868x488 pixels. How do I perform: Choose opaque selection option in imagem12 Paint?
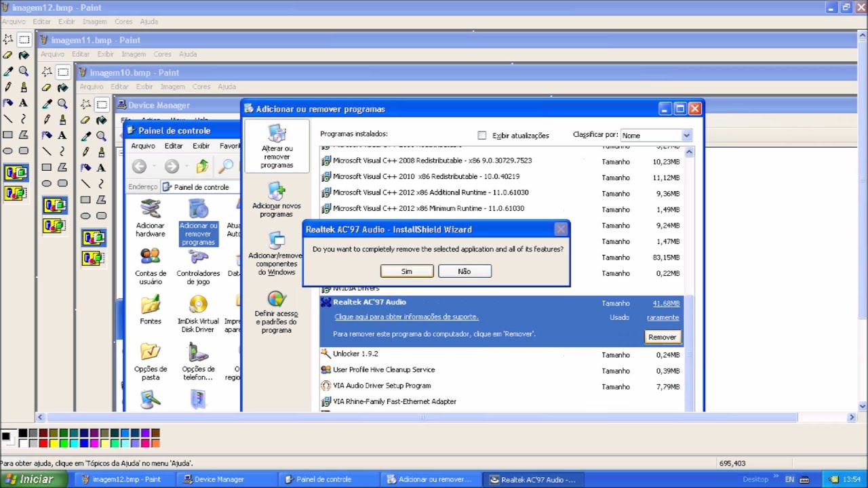[x=16, y=174]
